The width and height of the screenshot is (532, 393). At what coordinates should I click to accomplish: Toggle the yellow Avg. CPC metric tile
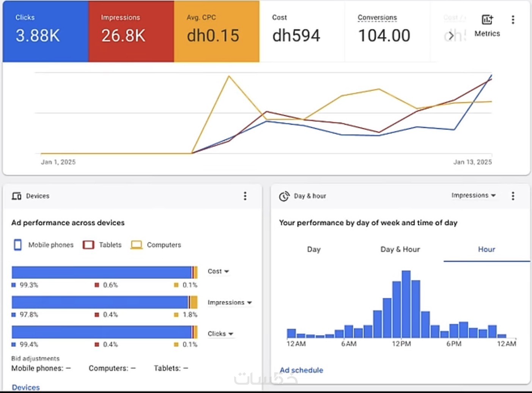click(x=217, y=31)
